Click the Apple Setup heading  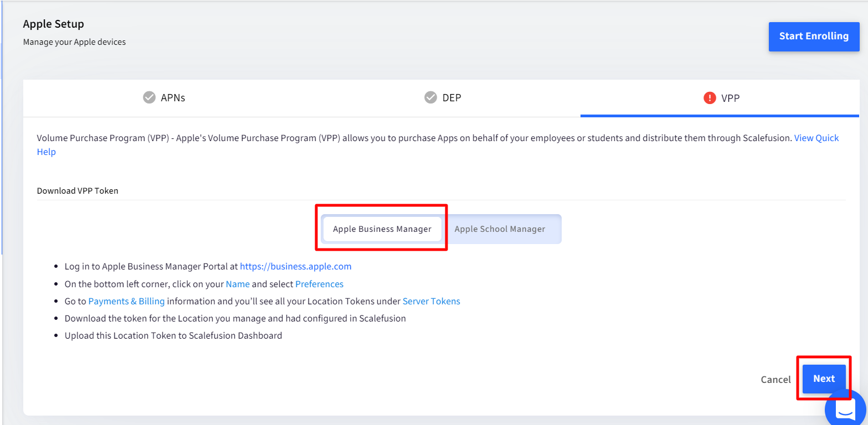[x=54, y=24]
